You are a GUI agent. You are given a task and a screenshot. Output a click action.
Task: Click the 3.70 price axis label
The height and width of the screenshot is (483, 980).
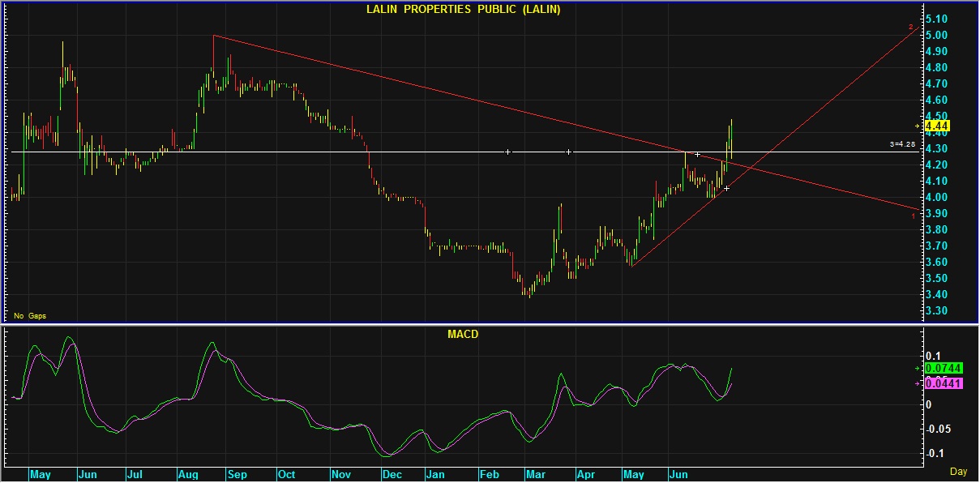(937, 246)
